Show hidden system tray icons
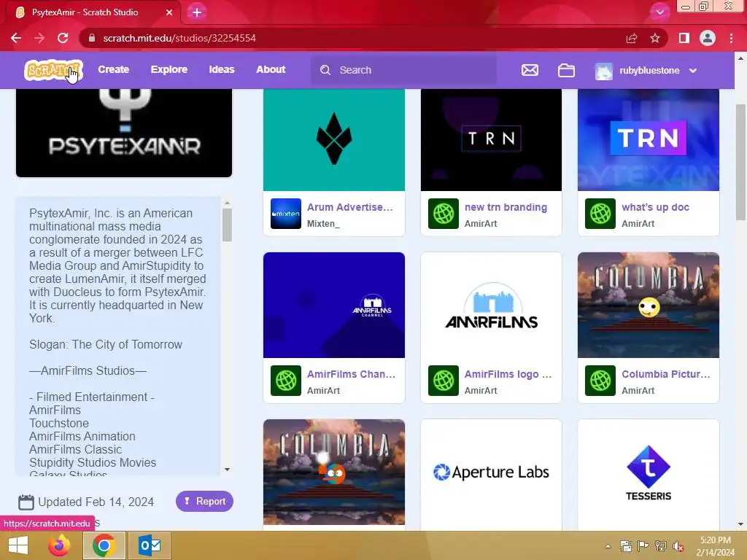 point(608,546)
